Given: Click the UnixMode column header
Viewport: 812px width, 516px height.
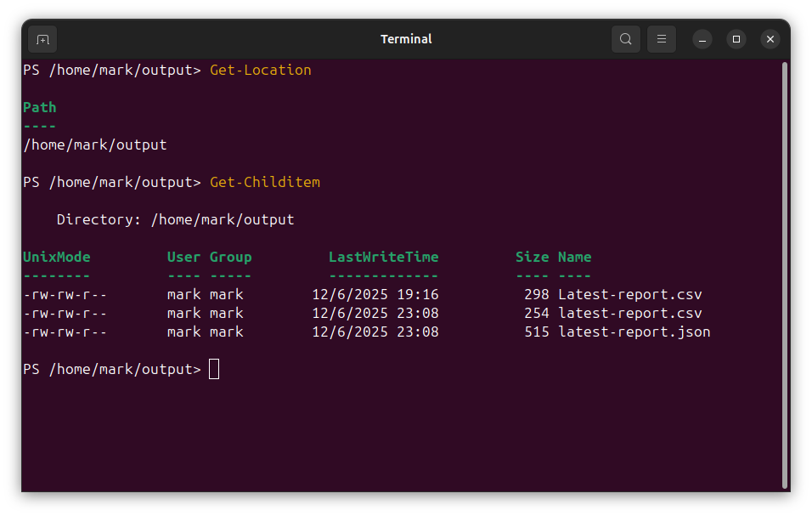Looking at the screenshot, I should 56,257.
